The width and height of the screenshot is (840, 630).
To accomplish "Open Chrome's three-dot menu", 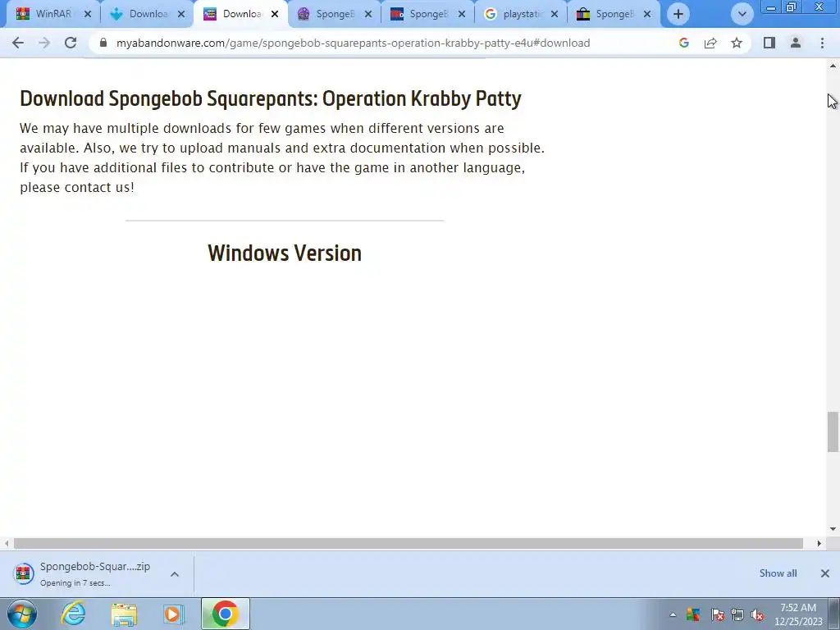I will tap(822, 43).
